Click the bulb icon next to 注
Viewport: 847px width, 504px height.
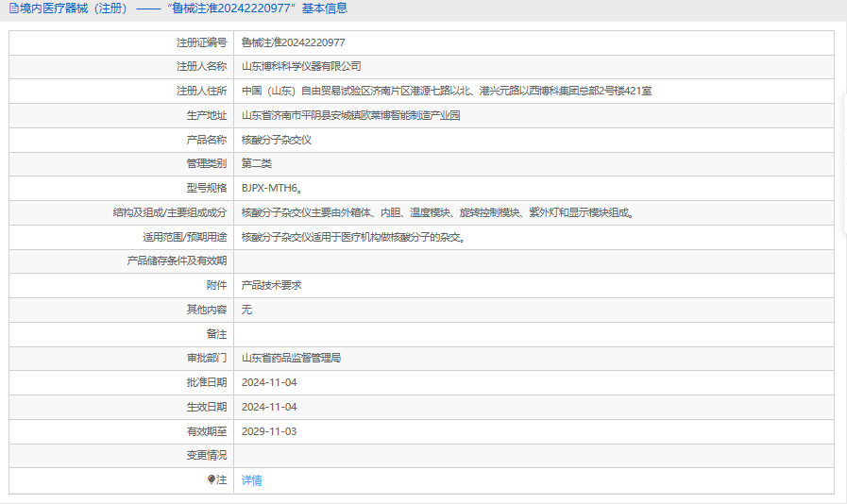tap(212, 479)
